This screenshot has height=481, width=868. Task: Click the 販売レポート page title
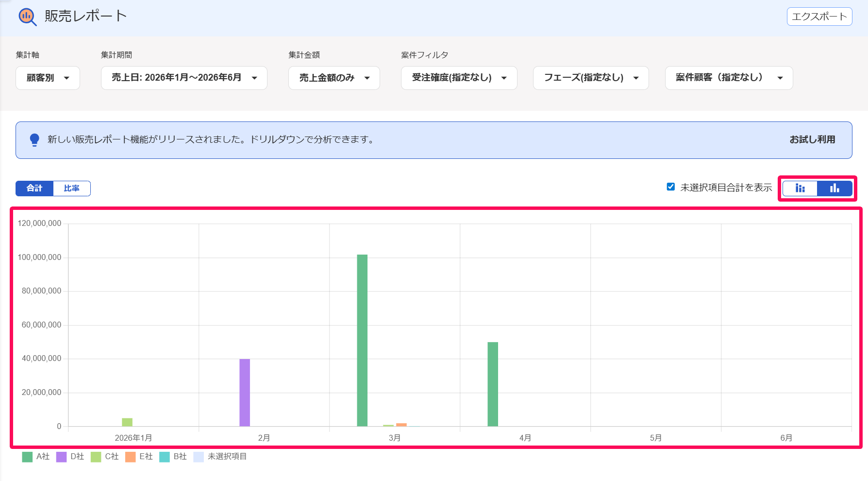coord(85,17)
